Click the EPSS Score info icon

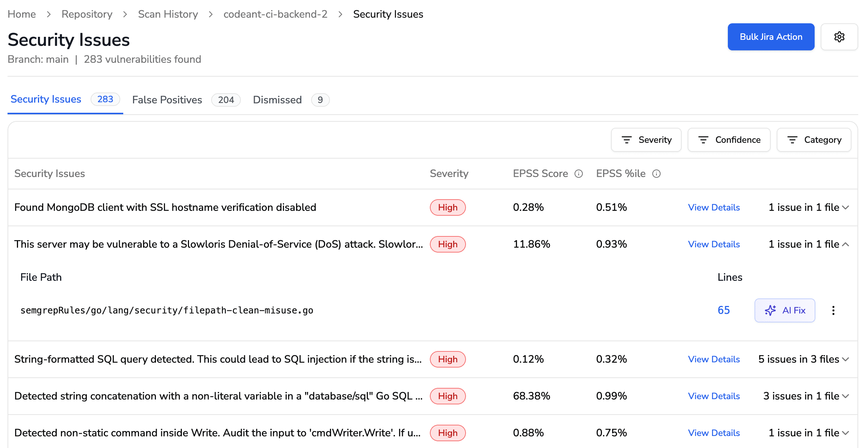(x=579, y=174)
